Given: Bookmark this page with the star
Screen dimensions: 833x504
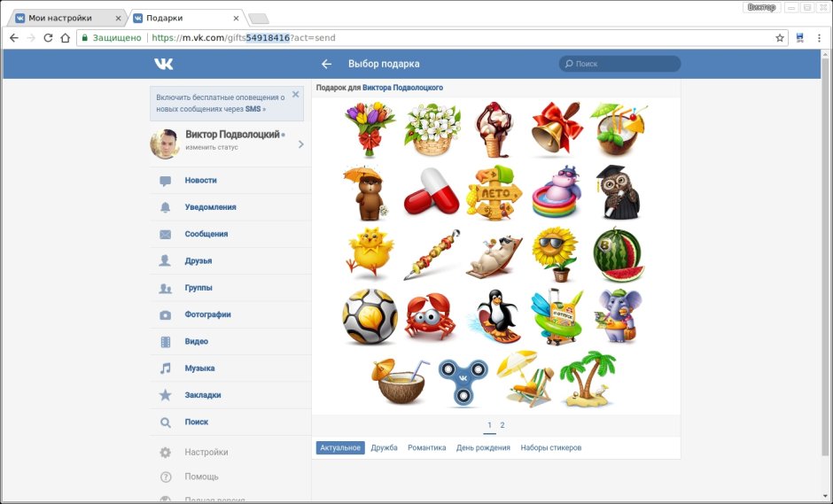Looking at the screenshot, I should point(779,38).
